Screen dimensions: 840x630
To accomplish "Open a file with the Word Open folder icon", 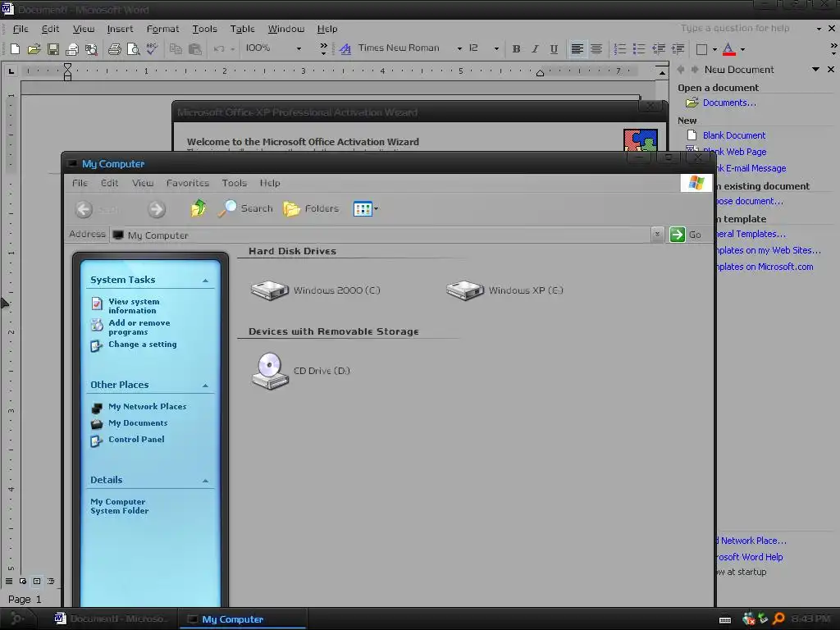I will click(34, 49).
